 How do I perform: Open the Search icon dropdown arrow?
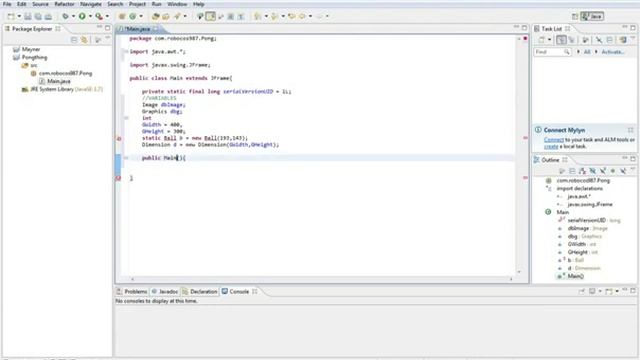[x=185, y=16]
